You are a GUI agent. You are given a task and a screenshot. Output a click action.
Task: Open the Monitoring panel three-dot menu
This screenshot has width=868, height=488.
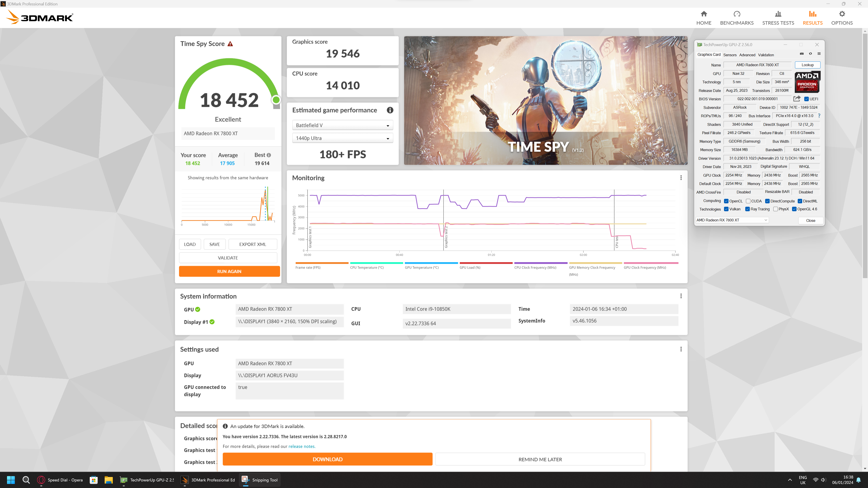pyautogui.click(x=681, y=178)
